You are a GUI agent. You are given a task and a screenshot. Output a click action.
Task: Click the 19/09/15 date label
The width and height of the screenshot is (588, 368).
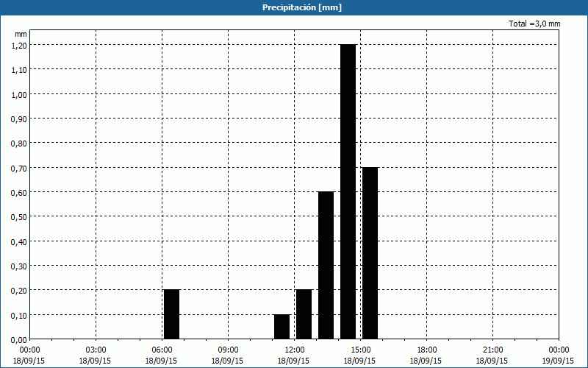pos(558,361)
